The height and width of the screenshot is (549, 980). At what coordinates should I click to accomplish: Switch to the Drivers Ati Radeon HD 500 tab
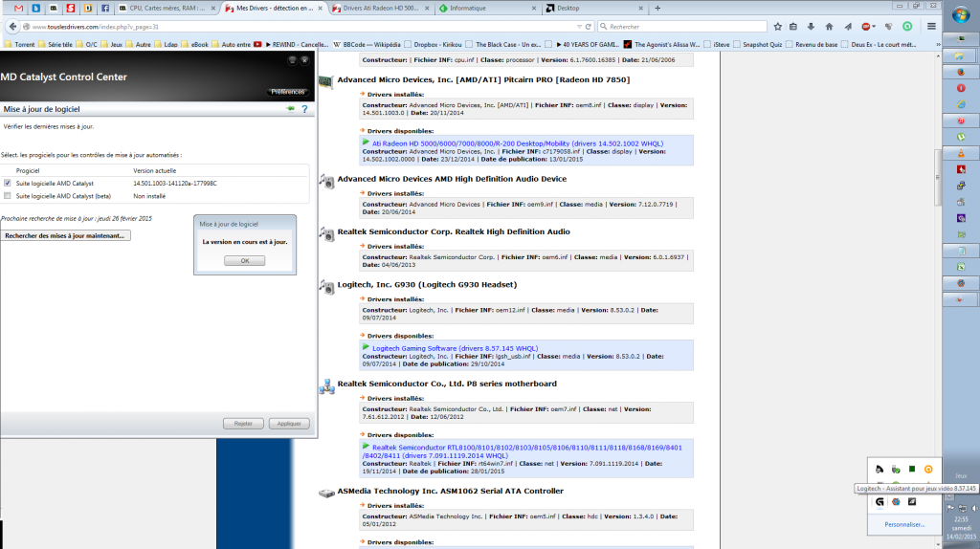point(381,8)
